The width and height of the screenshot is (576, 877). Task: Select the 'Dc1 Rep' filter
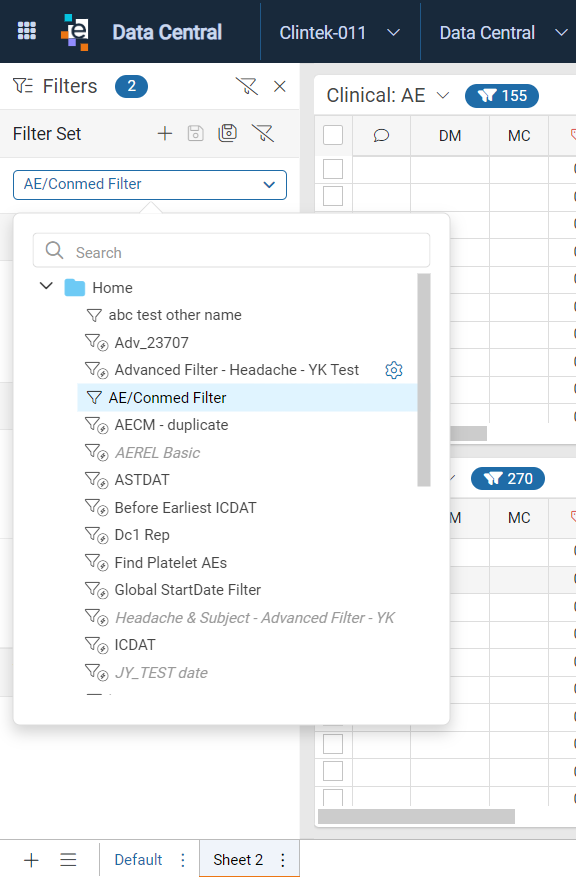[x=141, y=535]
